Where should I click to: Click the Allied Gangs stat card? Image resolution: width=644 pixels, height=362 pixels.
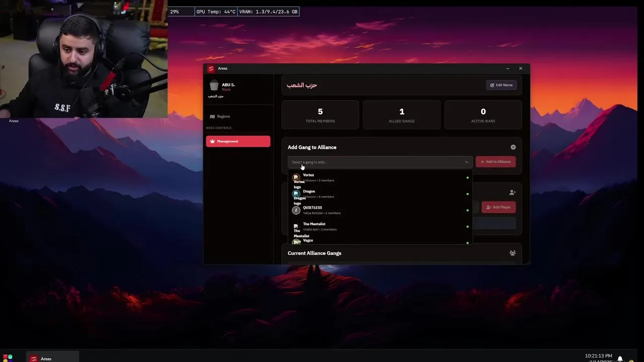(x=401, y=115)
